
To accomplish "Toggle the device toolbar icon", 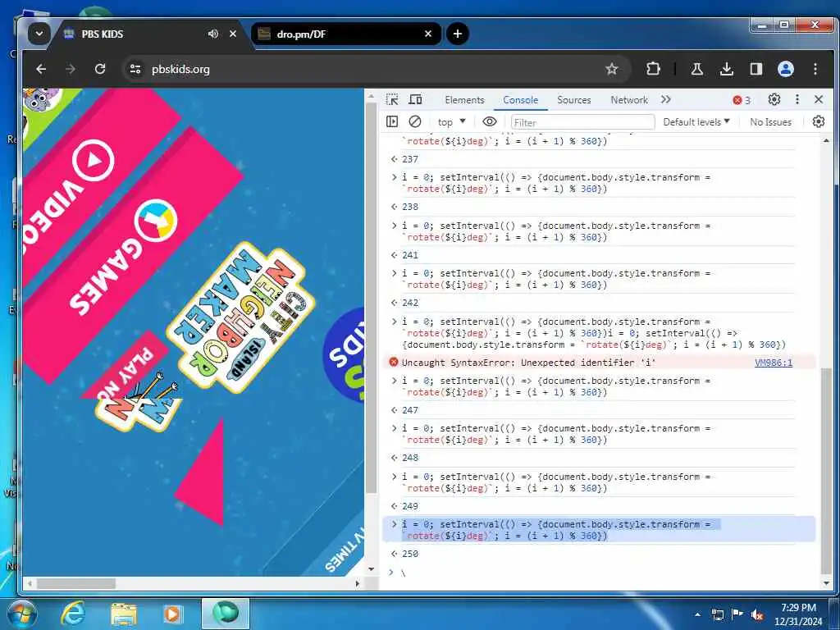I will (x=415, y=99).
